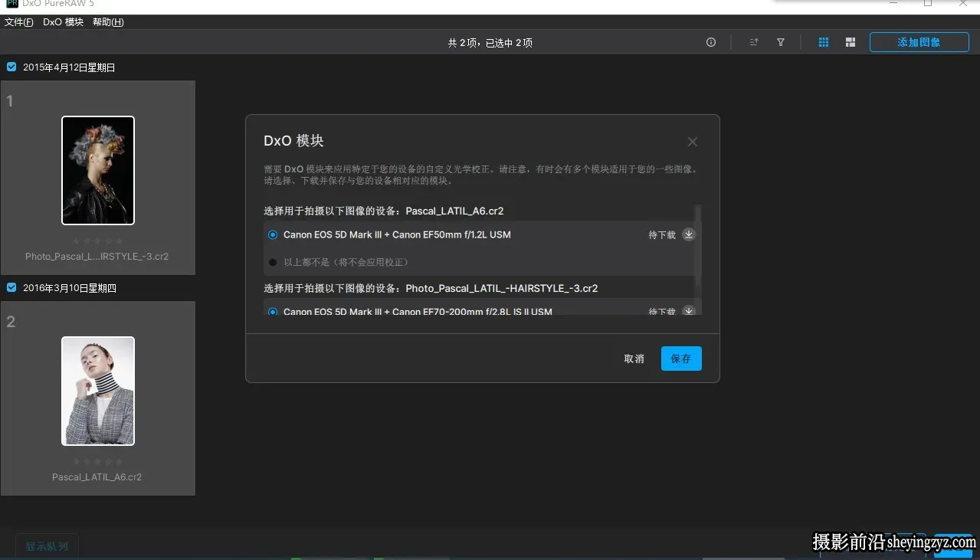This screenshot has height=560, width=980.
Task: Select thumbnail of Pascal_LATIL_A6.cr2 image
Action: pos(98,391)
